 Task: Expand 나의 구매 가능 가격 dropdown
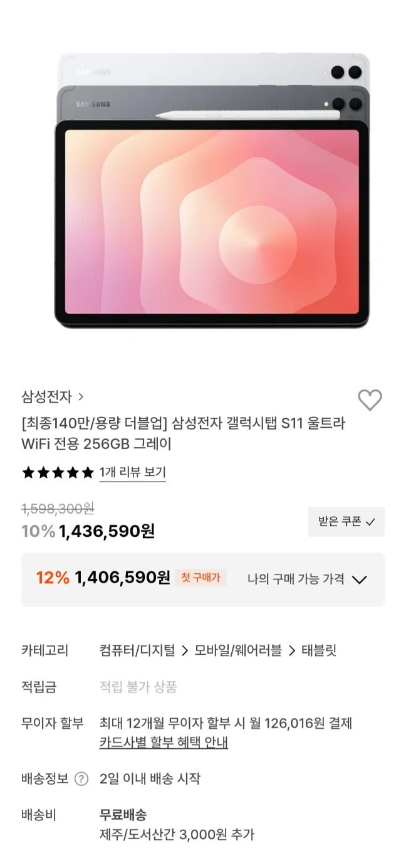pyautogui.click(x=307, y=579)
